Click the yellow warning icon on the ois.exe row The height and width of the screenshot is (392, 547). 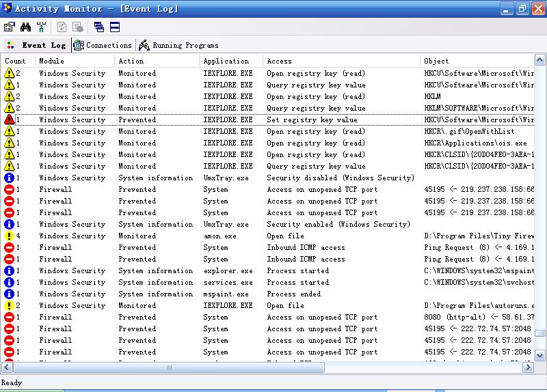[x=10, y=143]
